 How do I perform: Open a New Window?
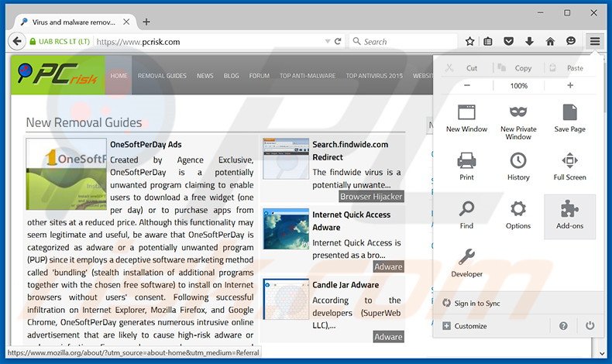point(466,119)
